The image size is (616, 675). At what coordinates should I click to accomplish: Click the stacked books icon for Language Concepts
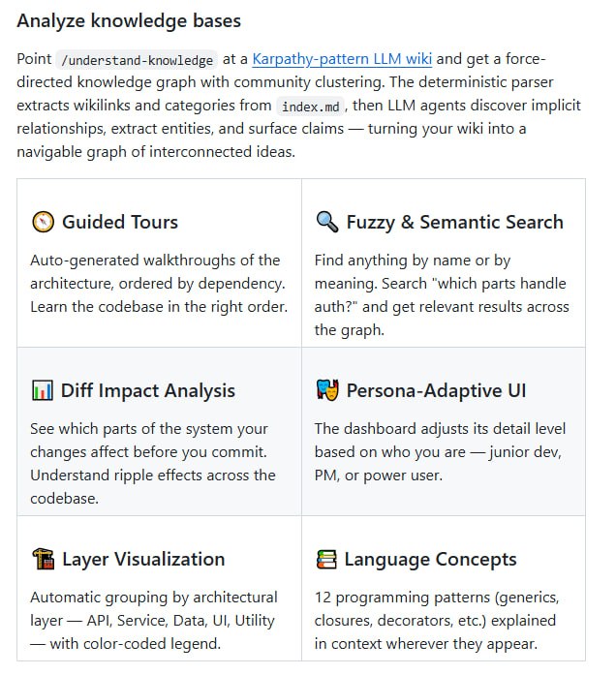326,559
